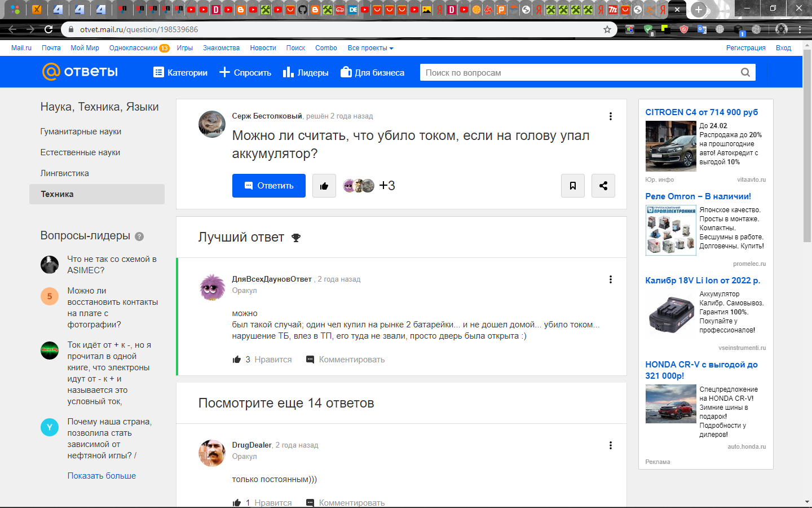
Task: Open the Калибр 18V Li Ion ad
Action: (x=703, y=281)
